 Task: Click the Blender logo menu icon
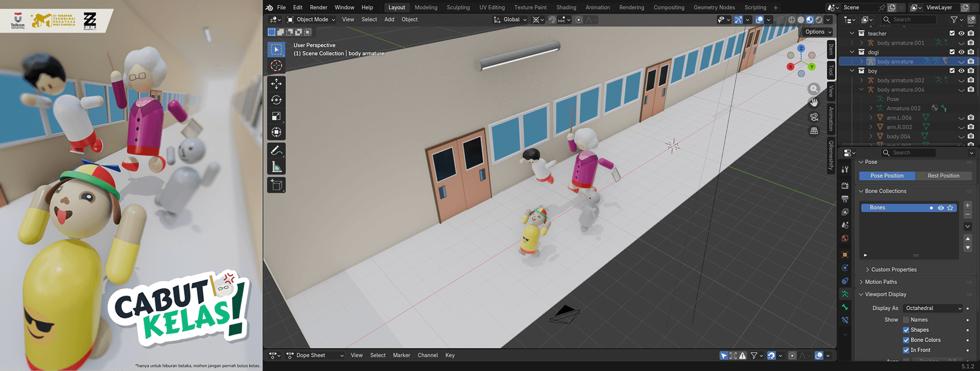click(269, 7)
